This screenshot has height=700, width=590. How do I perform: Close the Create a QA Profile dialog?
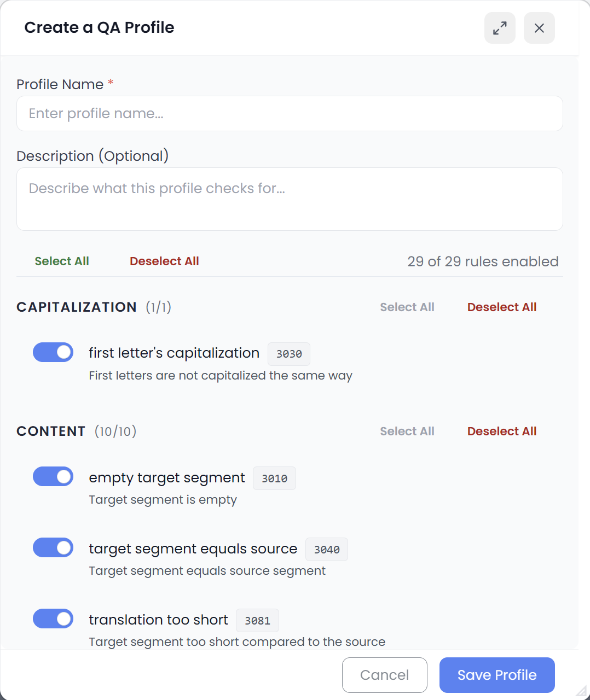tap(539, 28)
